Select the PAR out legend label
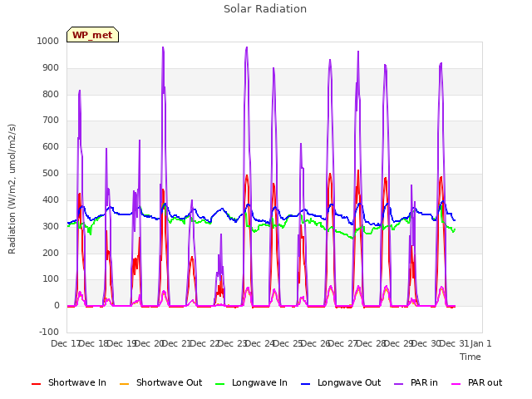Screen dimensions: 532x399 (x=485, y=382)
